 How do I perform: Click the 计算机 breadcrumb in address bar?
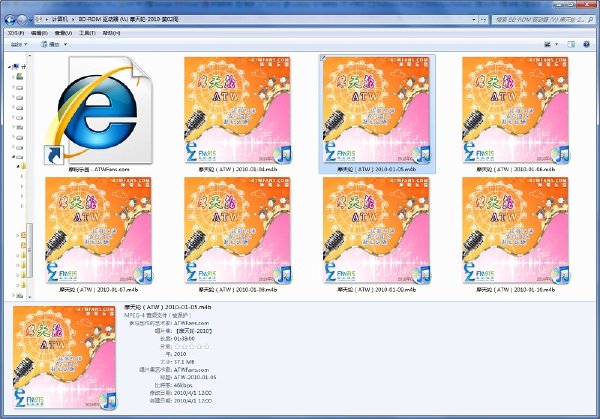[59, 19]
